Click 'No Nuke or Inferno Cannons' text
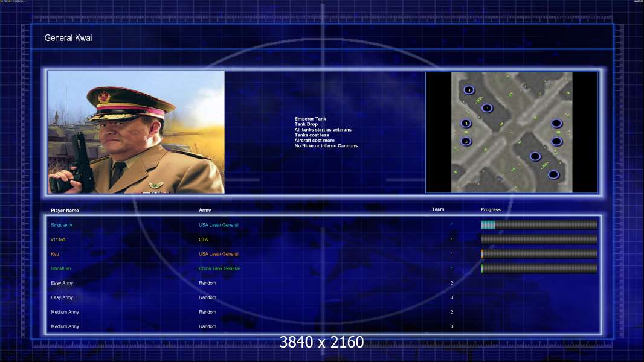Image resolution: width=644 pixels, height=362 pixels. (x=326, y=145)
